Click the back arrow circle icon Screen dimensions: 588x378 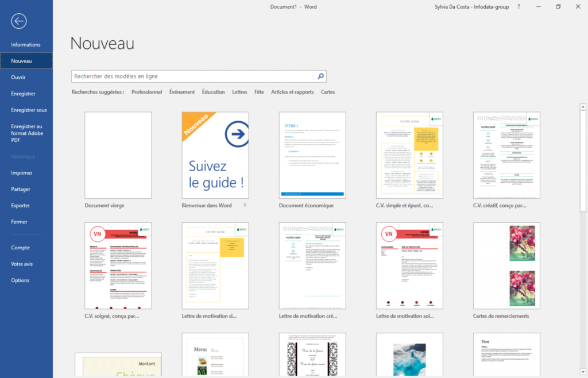coord(19,21)
